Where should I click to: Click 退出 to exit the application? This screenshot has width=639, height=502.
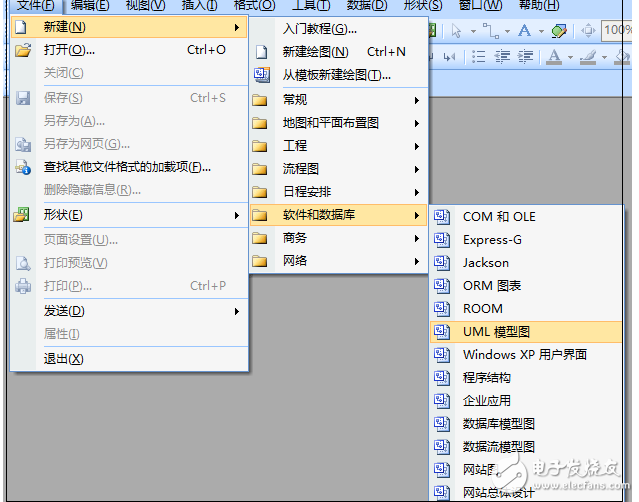tap(64, 358)
